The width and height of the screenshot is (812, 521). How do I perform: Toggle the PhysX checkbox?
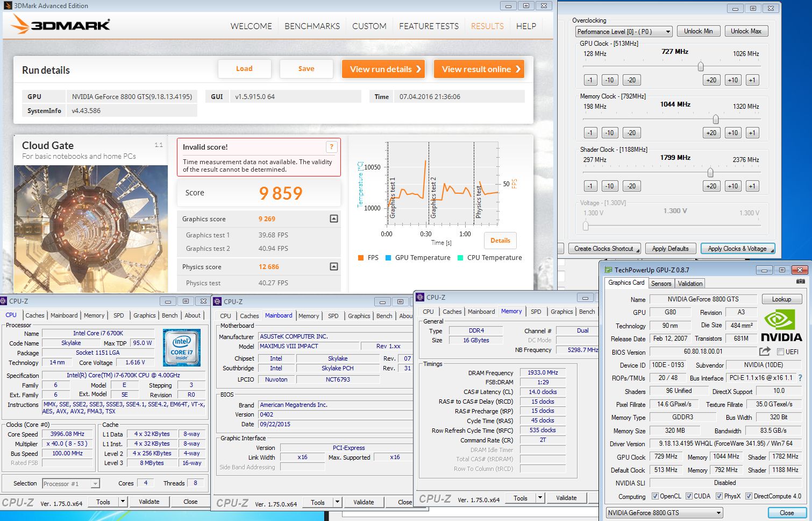click(x=719, y=496)
